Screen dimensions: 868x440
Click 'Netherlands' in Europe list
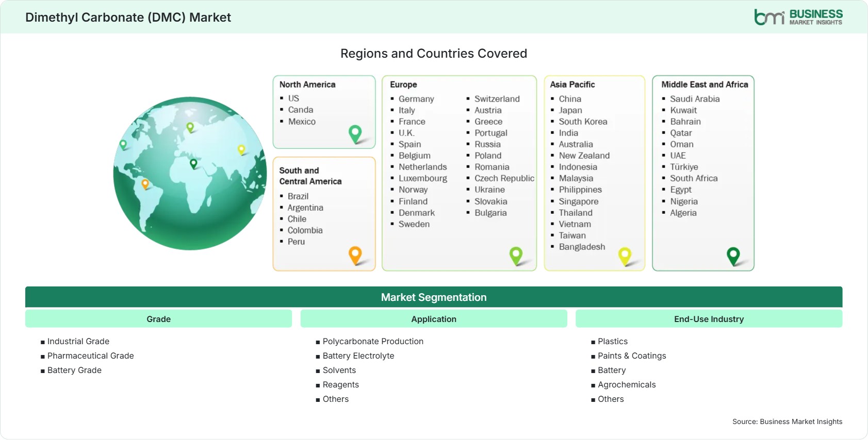tap(422, 167)
